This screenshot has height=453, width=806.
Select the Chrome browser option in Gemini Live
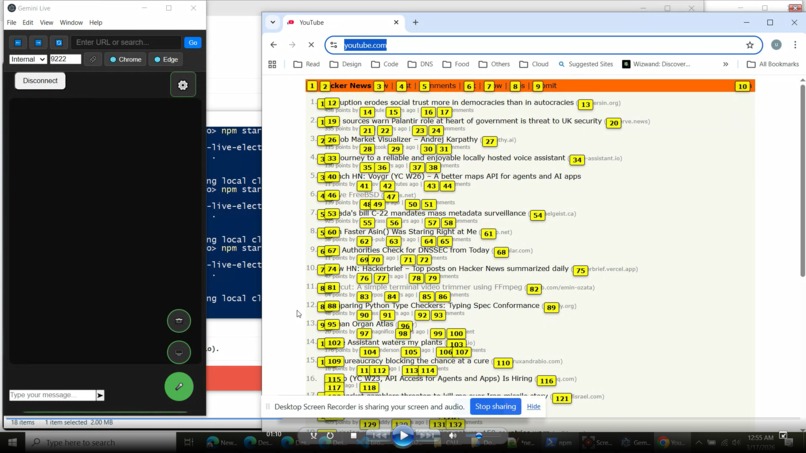point(126,59)
